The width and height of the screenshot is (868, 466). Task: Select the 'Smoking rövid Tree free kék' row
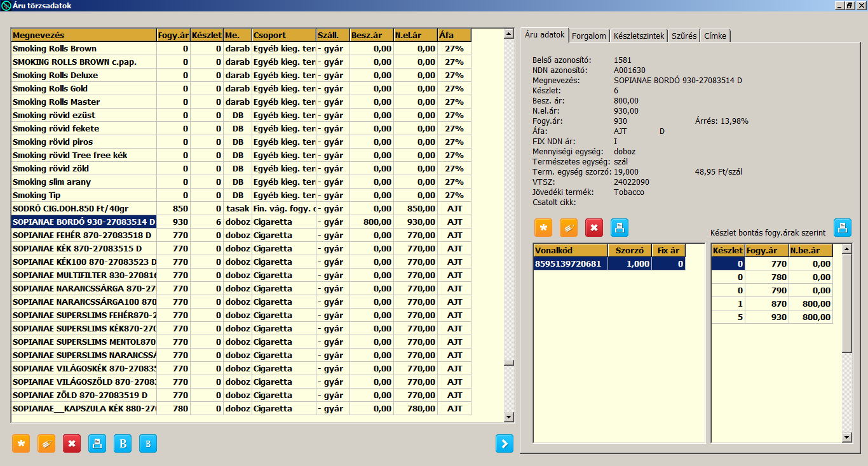point(241,156)
